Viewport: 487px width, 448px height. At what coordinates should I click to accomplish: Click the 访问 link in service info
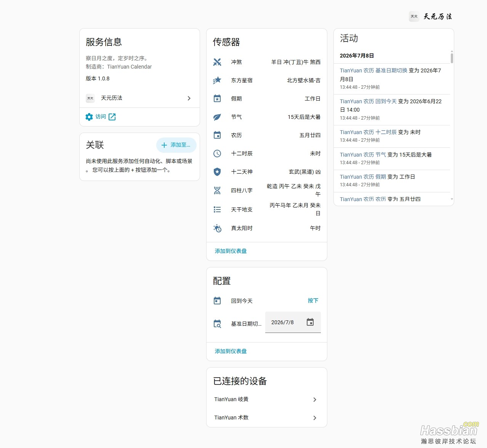click(101, 117)
